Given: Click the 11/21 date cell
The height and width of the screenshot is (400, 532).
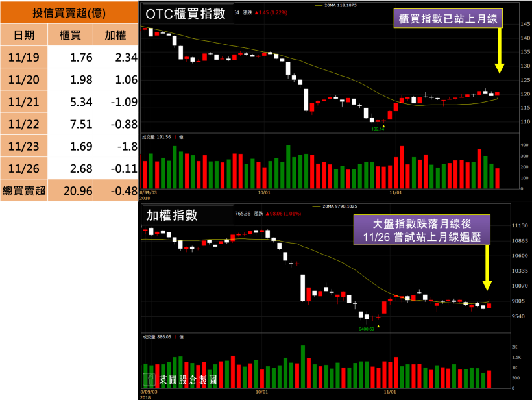Looking at the screenshot, I should point(24,101).
